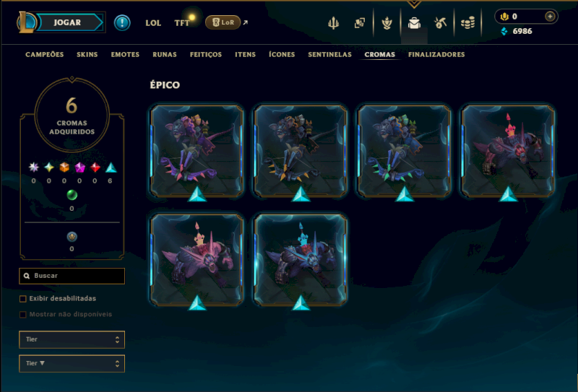Open the profile cards icon
The height and width of the screenshot is (392, 578).
(x=359, y=23)
